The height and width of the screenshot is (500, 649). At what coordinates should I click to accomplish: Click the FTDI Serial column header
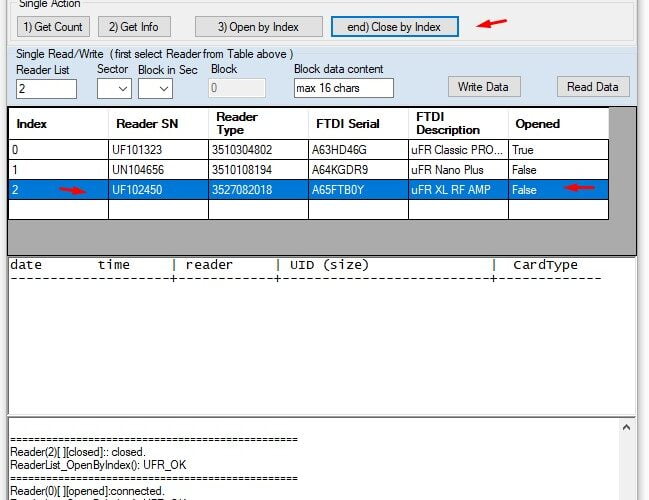click(358, 124)
